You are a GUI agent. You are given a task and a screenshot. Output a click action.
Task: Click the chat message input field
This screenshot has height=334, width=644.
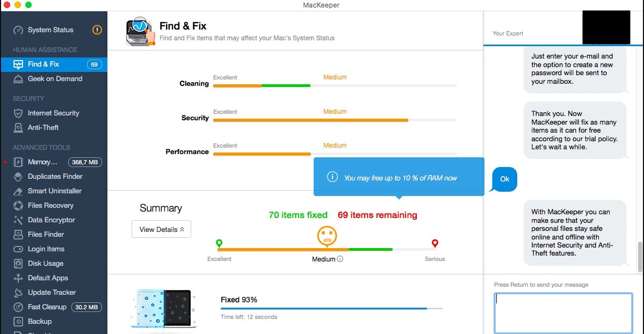563,313
